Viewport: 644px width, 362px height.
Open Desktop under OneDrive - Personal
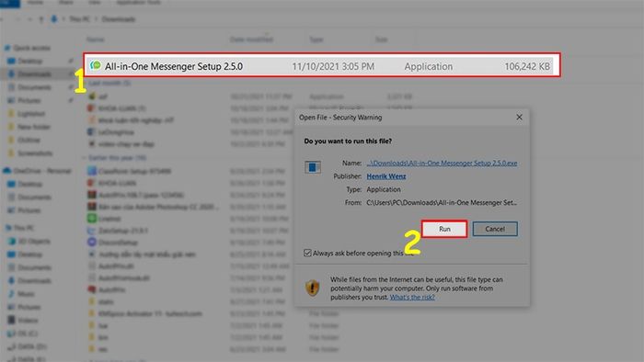(x=30, y=184)
